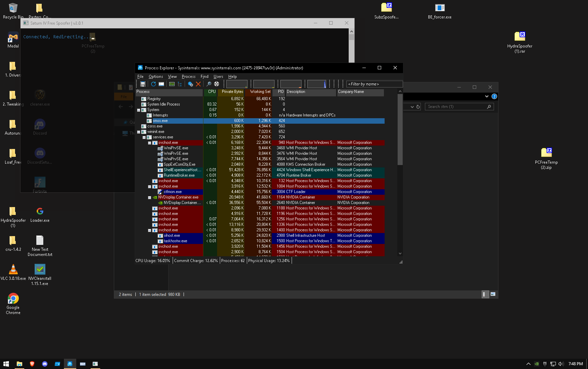The height and width of the screenshot is (369, 588).
Task: Open the File Explorer address history dropdown
Action: pos(412,107)
